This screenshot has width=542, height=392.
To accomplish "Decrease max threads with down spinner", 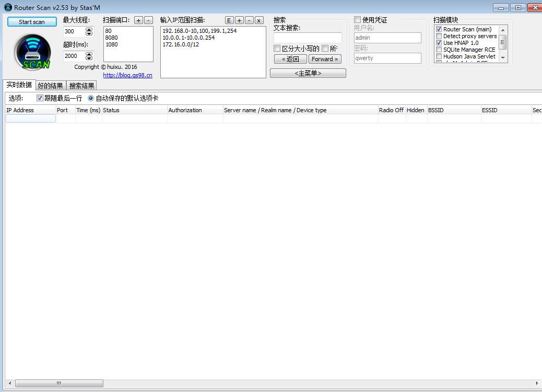I will point(89,33).
